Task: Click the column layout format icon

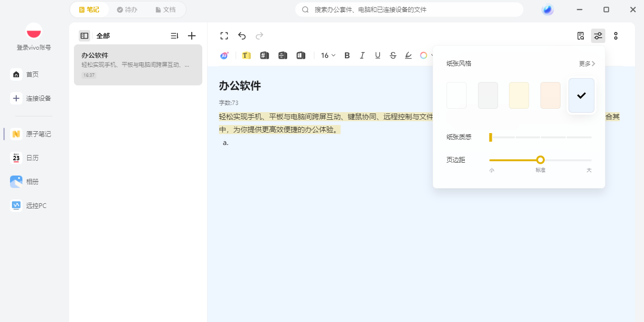Action: pyautogui.click(x=301, y=55)
